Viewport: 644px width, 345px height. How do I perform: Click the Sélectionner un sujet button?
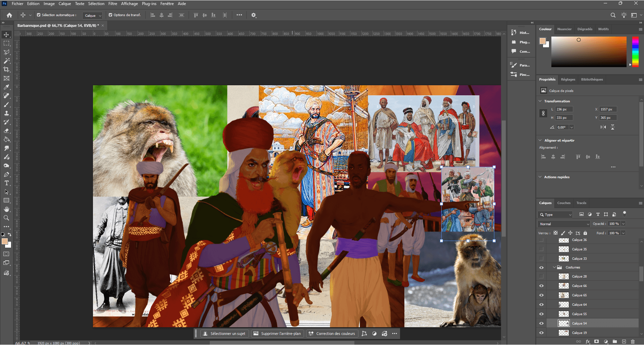click(224, 334)
